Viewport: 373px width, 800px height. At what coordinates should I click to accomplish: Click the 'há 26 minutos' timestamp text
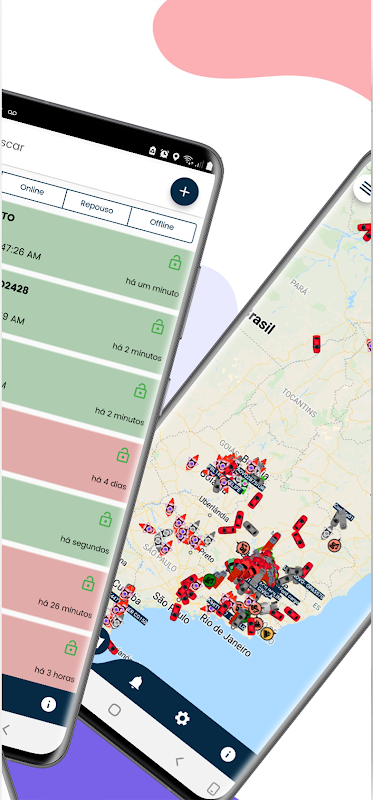coord(65,608)
